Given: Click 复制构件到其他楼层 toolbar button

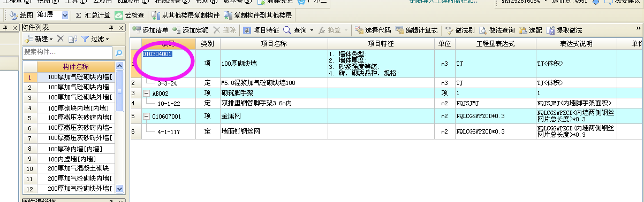Looking at the screenshot, I should pyautogui.click(x=257, y=15).
